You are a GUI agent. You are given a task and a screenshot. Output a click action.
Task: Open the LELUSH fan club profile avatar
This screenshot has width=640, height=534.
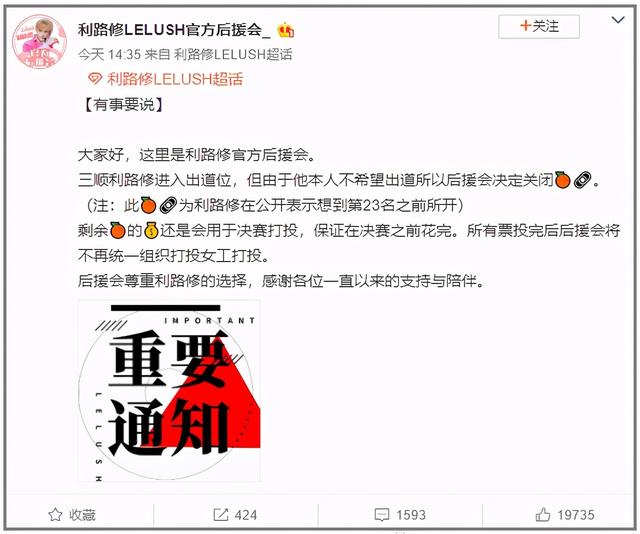tap(40, 42)
